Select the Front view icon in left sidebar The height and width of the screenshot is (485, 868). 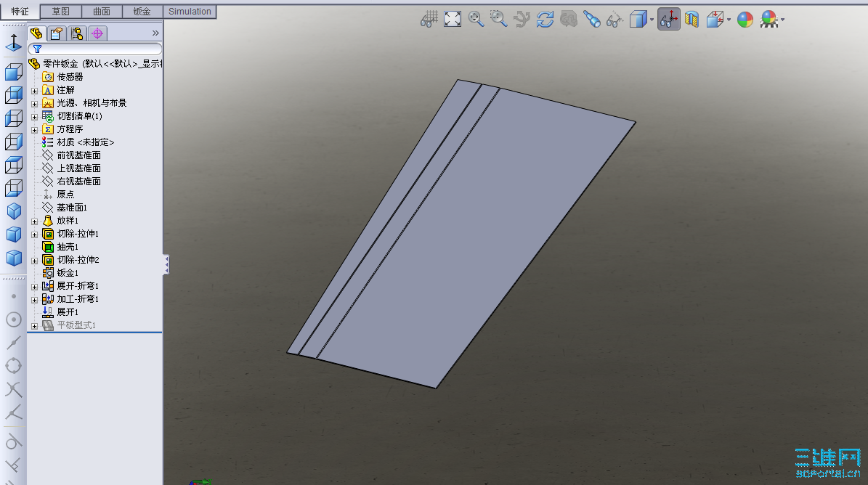point(12,72)
